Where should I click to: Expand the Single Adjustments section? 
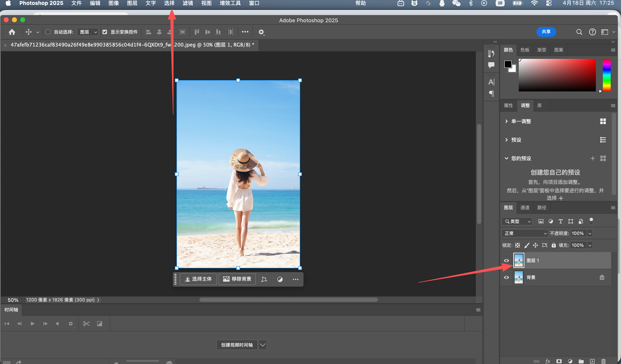506,121
